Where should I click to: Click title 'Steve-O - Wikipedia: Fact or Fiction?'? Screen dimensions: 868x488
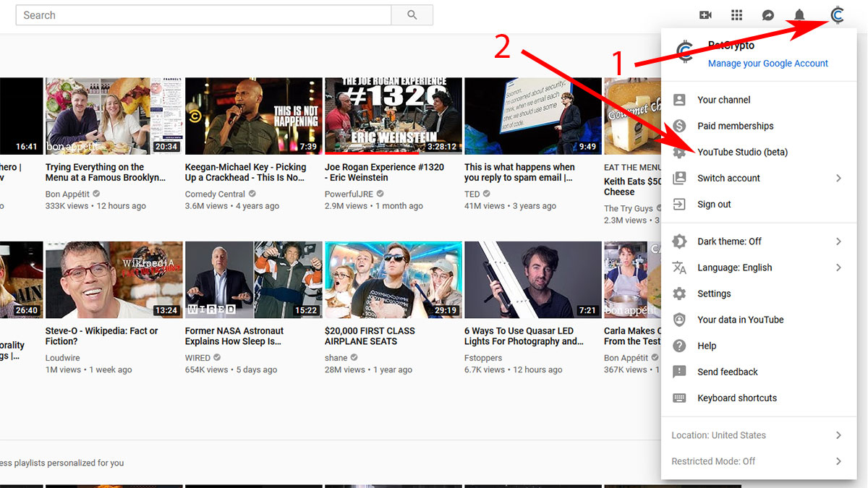pos(102,336)
